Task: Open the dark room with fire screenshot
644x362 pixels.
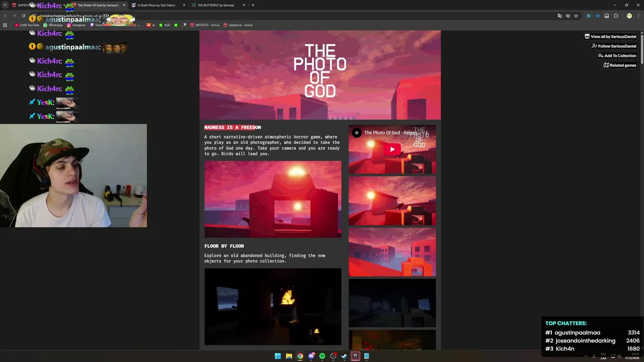Action: click(273, 307)
